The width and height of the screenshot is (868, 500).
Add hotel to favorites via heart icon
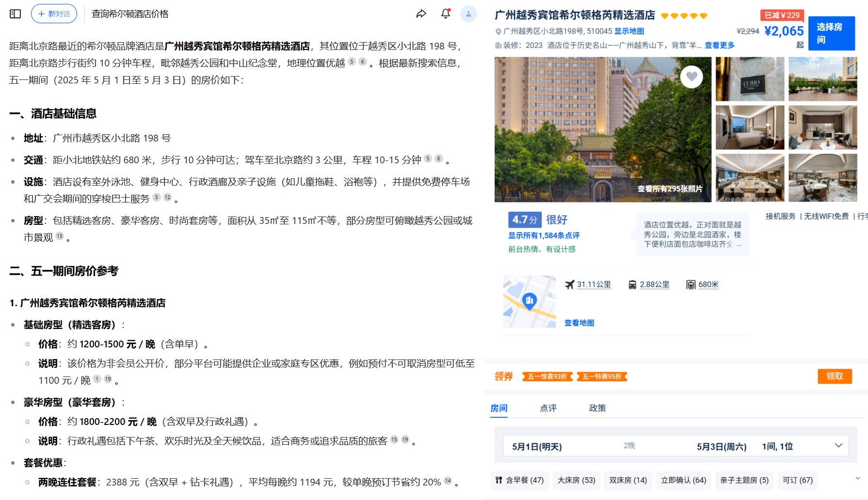(x=691, y=77)
